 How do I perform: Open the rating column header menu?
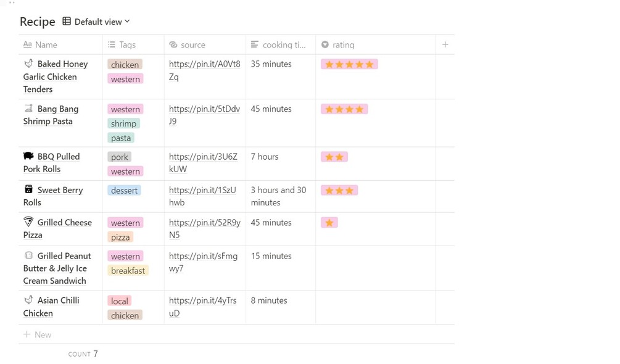(343, 45)
